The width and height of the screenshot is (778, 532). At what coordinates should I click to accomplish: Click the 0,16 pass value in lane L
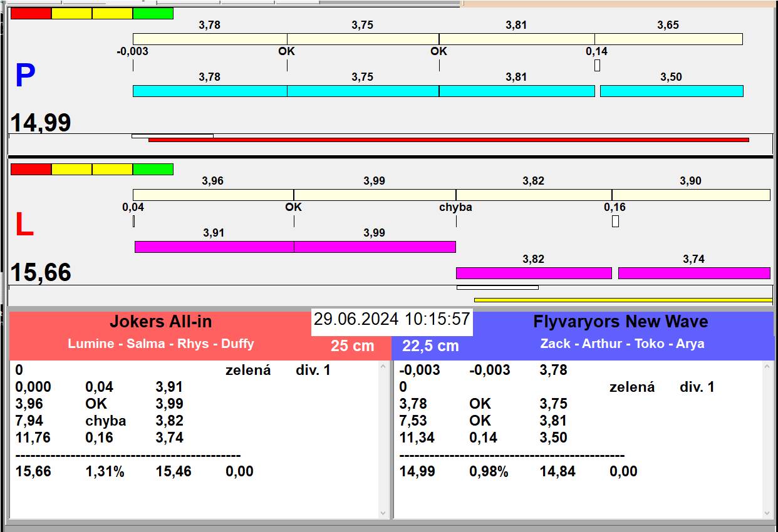(x=615, y=207)
